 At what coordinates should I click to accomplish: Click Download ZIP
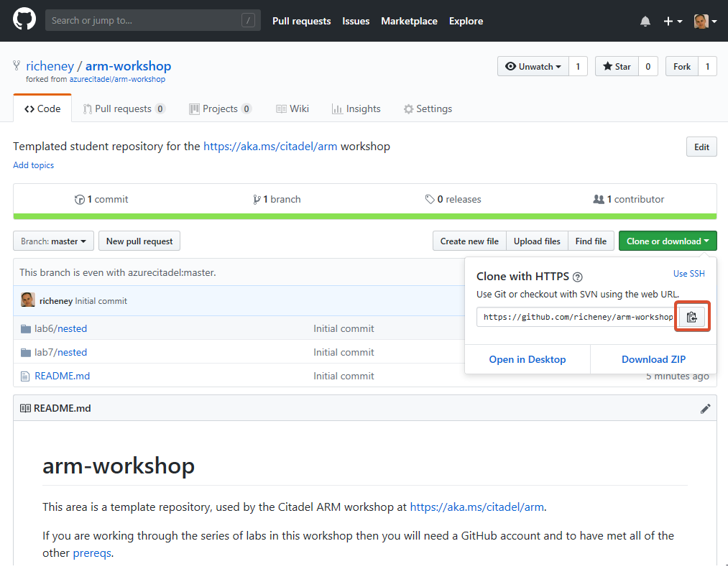(654, 359)
